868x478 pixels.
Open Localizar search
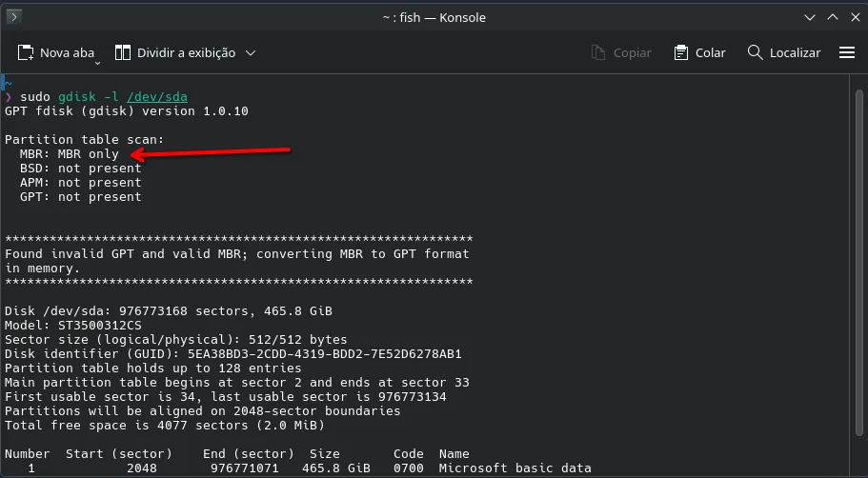pyautogui.click(x=784, y=52)
